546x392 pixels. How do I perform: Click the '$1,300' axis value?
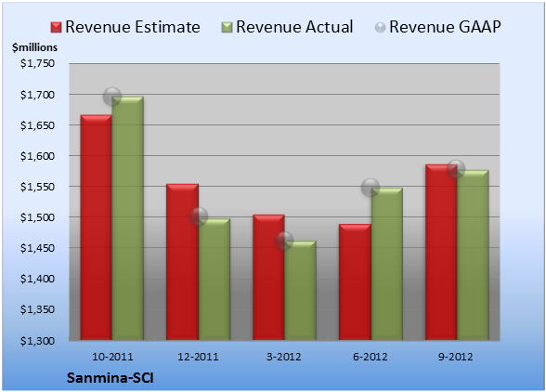[x=37, y=341]
